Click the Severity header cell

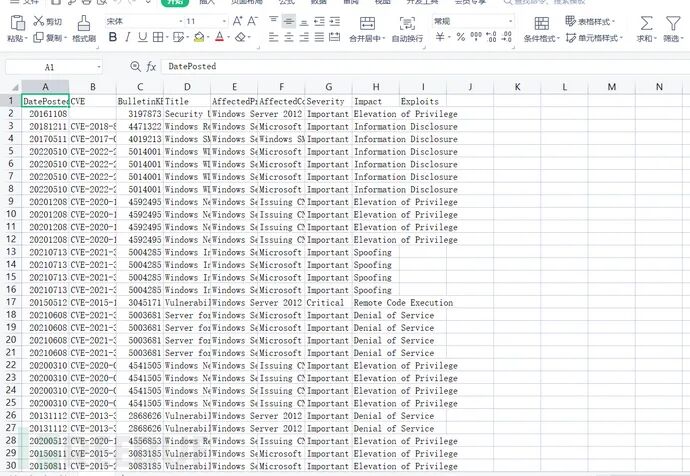[328, 101]
